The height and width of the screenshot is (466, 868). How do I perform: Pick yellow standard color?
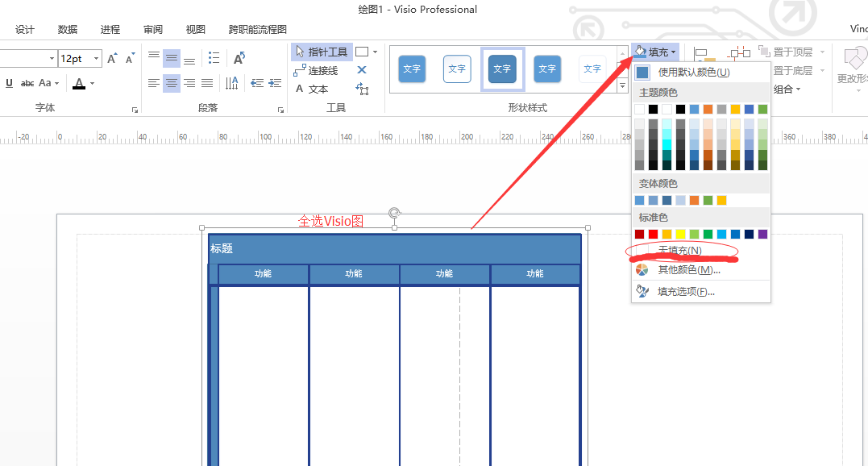(680, 234)
